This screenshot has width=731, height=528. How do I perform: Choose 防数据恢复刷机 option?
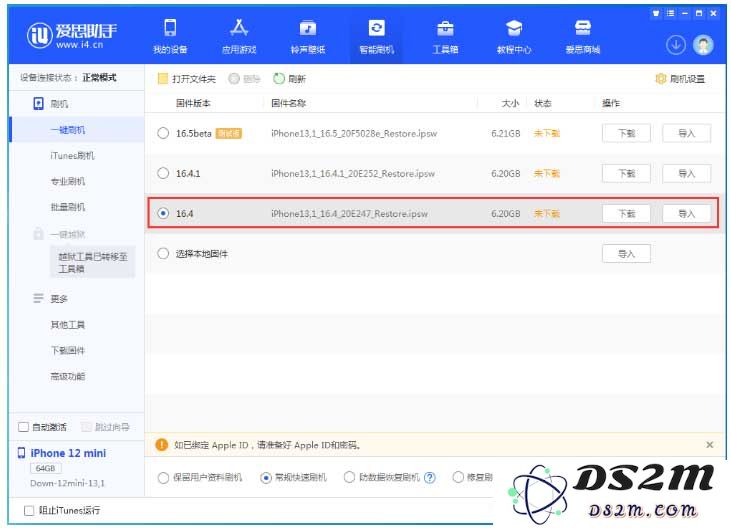[x=349, y=477]
